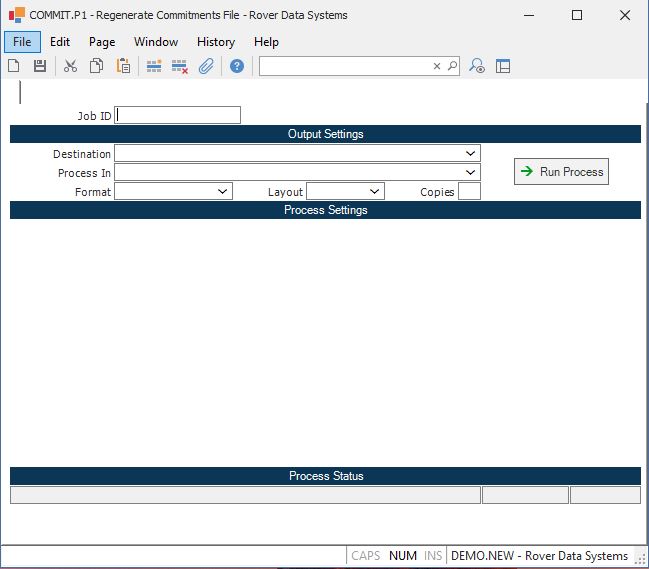Open the File menu
This screenshot has height=569, width=649.
tap(21, 42)
